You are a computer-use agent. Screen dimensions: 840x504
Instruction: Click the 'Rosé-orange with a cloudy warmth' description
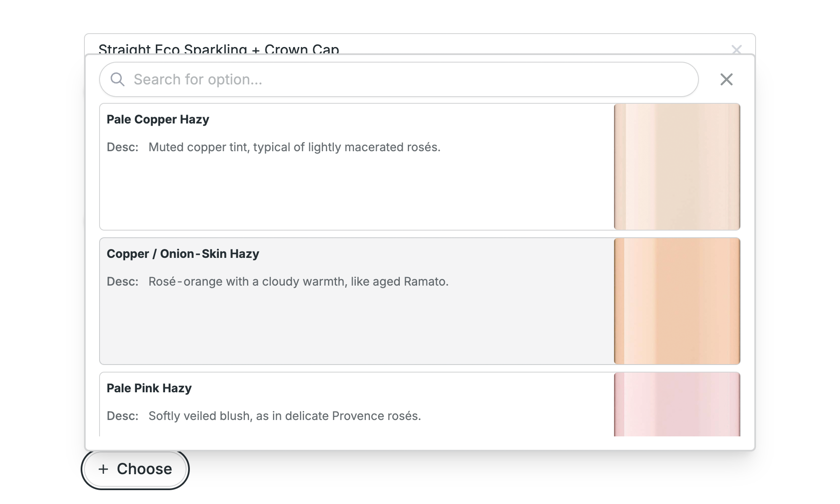pyautogui.click(x=299, y=282)
